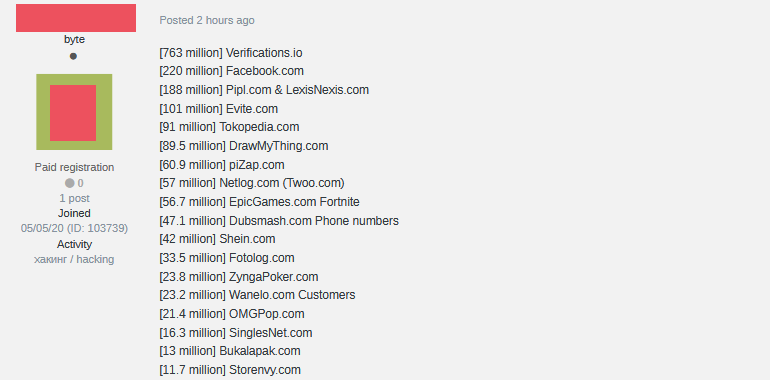Click the join date with ID 103739

74,229
